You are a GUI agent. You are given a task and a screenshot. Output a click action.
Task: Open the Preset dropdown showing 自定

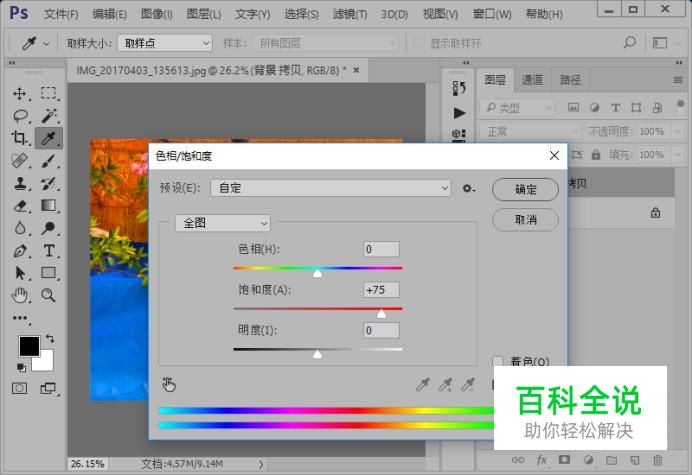[x=331, y=188]
